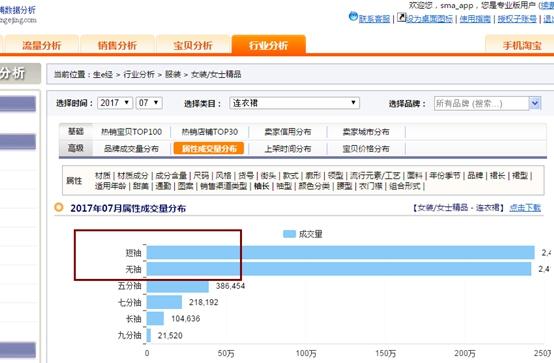
Task: Select the 领型 attribute
Action: 335,175
